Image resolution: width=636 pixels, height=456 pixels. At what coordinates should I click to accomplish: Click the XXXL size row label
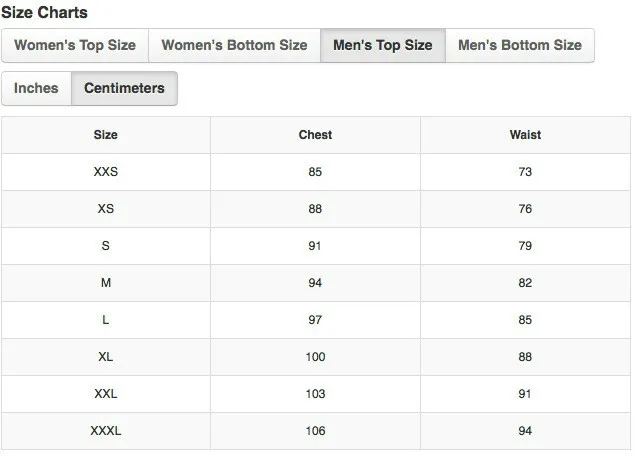pos(105,430)
